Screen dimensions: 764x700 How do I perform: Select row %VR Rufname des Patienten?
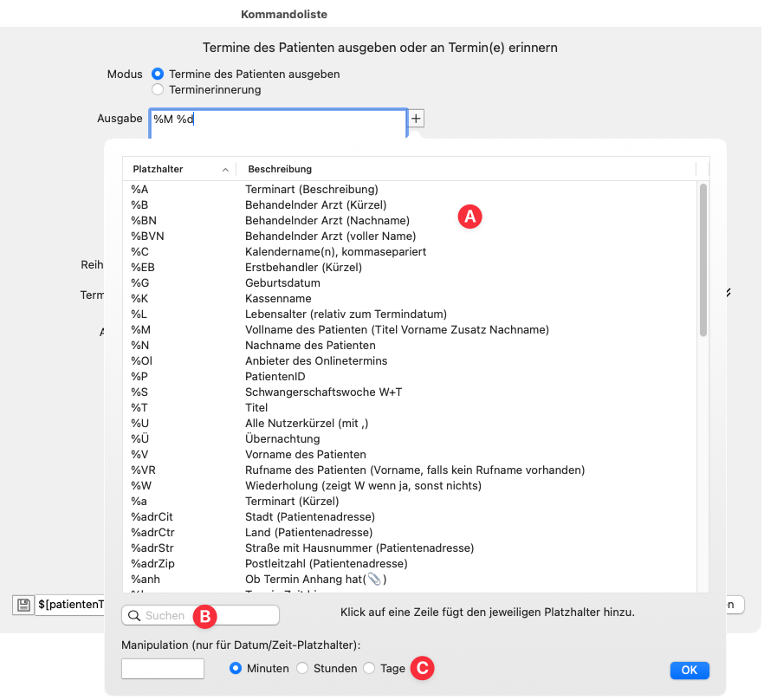411,470
